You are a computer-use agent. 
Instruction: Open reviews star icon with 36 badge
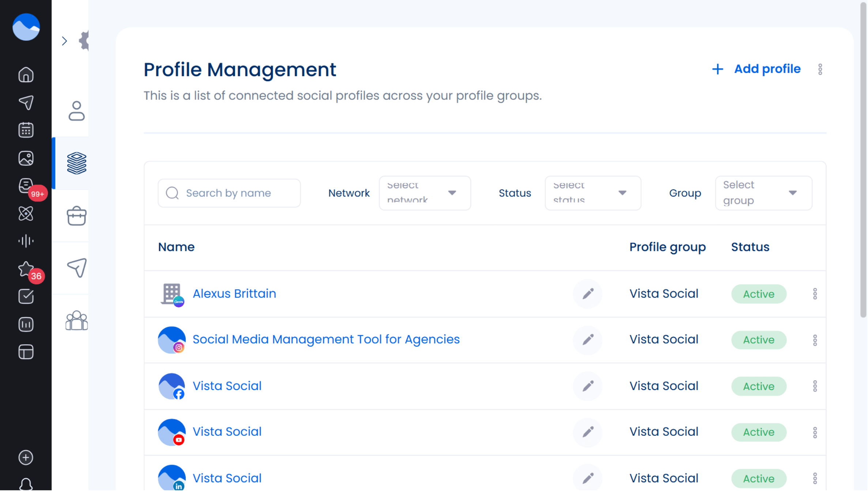pos(26,269)
